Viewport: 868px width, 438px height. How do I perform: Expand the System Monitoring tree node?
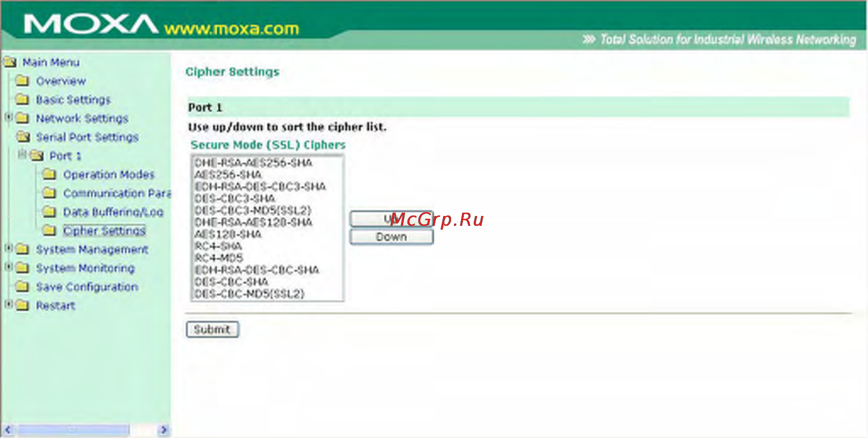click(x=9, y=267)
